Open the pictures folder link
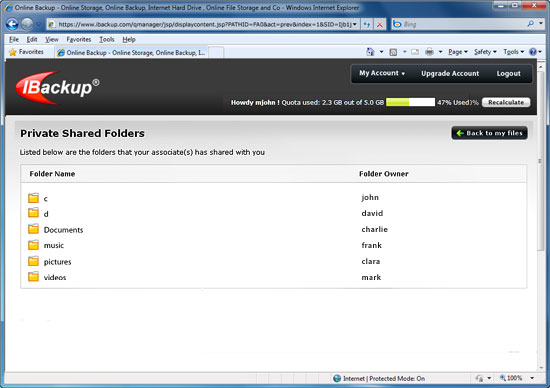 tap(58, 262)
